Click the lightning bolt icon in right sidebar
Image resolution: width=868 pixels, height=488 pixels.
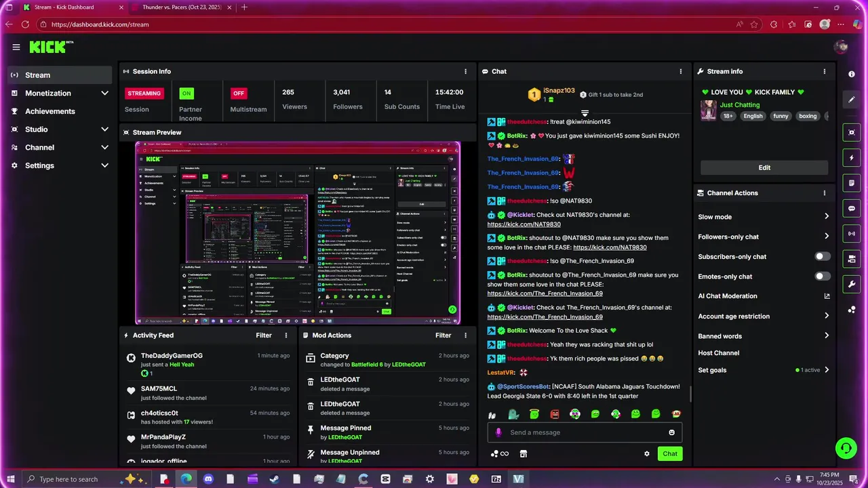852,158
